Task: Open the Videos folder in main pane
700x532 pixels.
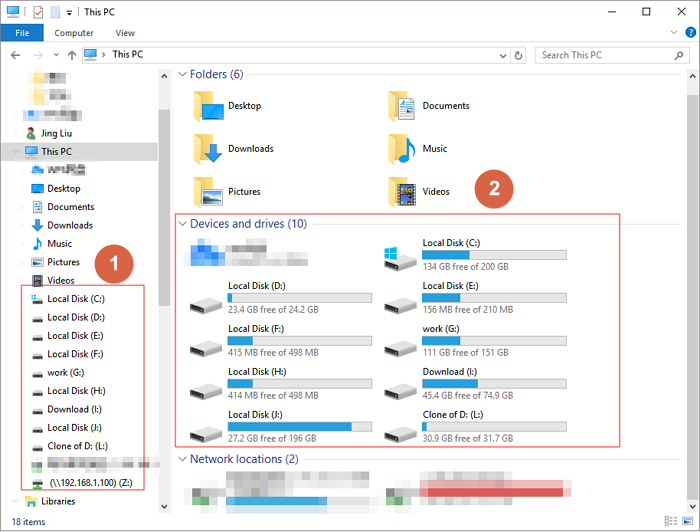Action: tap(402, 192)
